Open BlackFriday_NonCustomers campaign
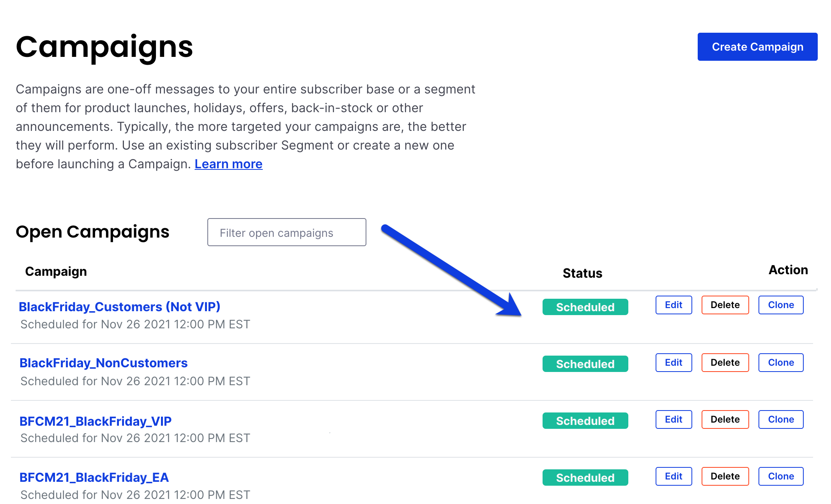Viewport: 831px width, 504px height. (104, 363)
